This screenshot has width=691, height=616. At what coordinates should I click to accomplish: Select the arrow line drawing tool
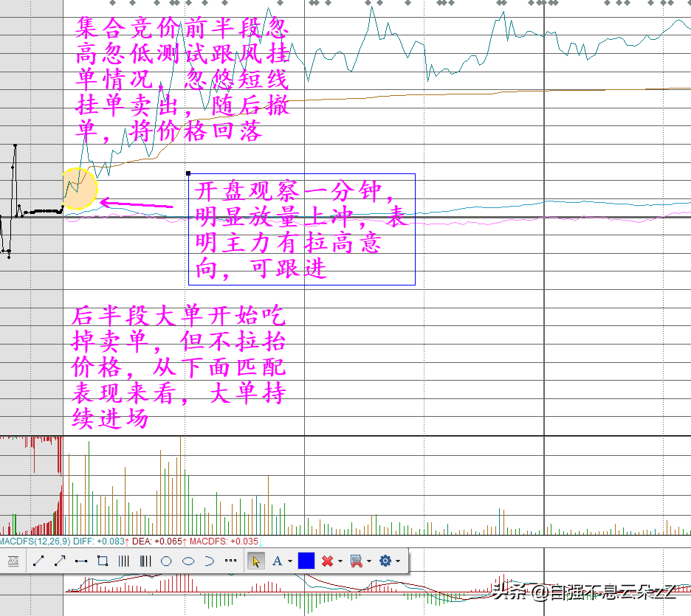60,561
